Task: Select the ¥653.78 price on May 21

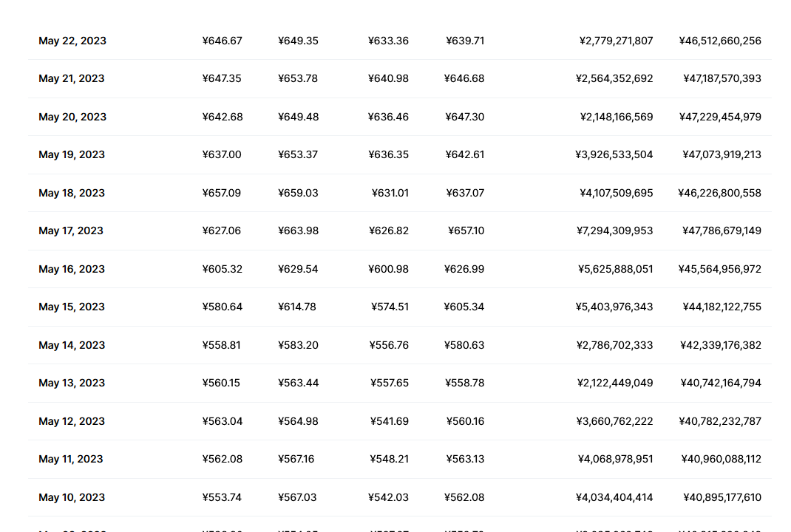Action: coord(298,78)
